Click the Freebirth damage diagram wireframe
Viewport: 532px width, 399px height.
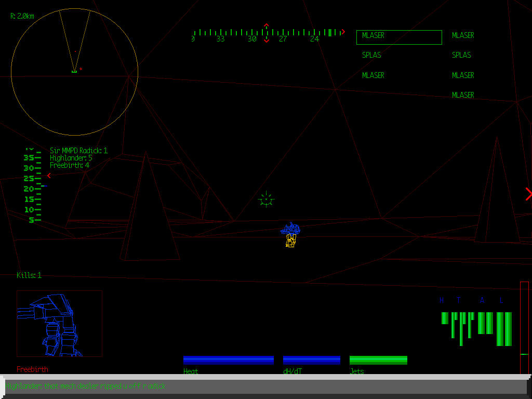click(x=60, y=322)
